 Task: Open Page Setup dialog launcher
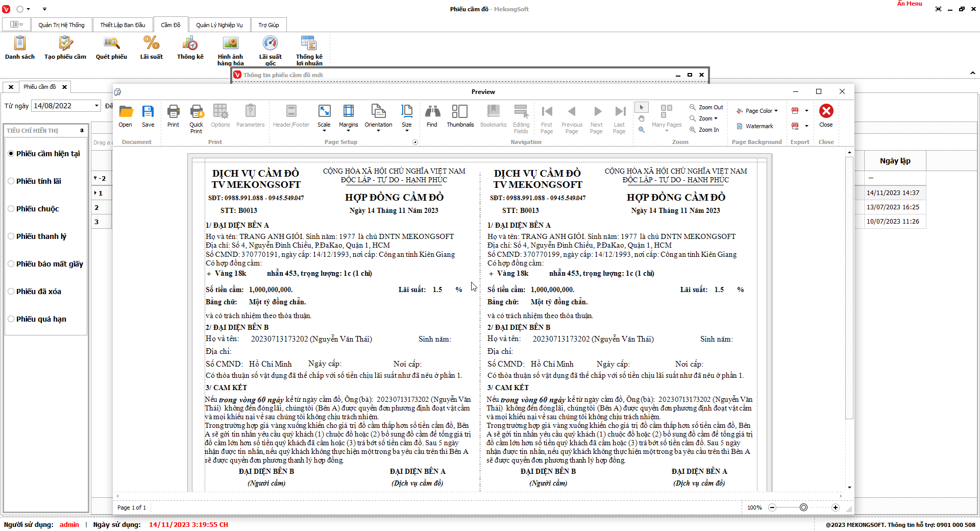pyautogui.click(x=415, y=142)
